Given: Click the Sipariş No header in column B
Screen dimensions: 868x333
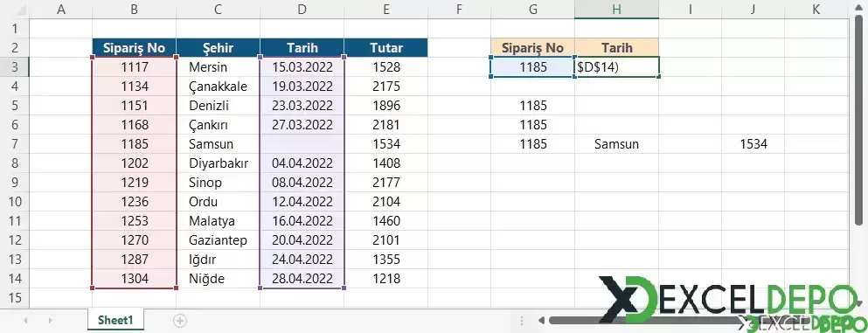Looking at the screenshot, I should (134, 47).
